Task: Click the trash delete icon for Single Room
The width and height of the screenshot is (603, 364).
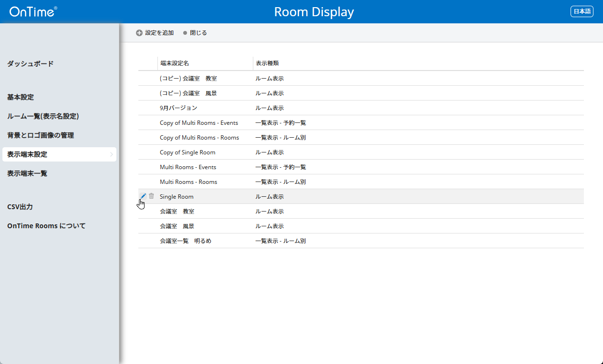Action: [x=151, y=196]
